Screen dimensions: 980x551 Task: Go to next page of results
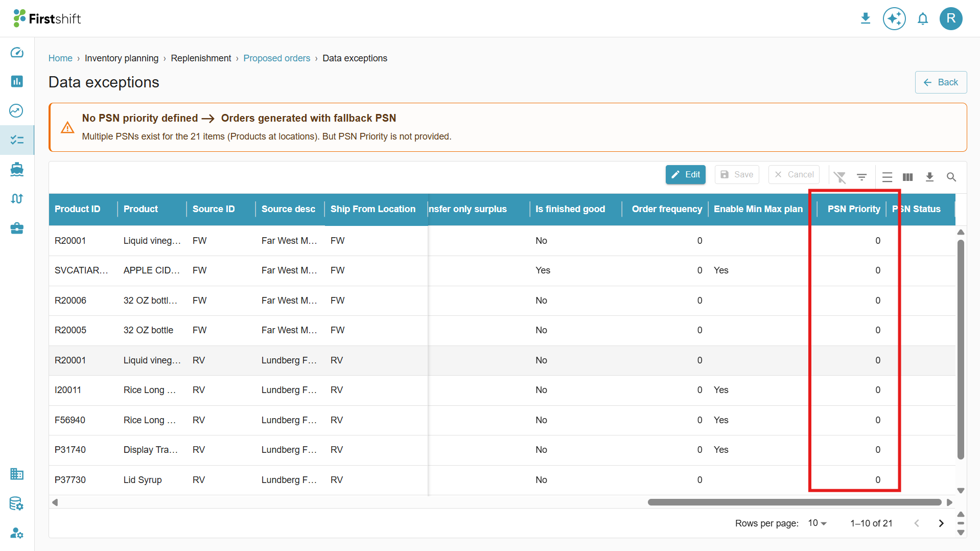point(941,523)
